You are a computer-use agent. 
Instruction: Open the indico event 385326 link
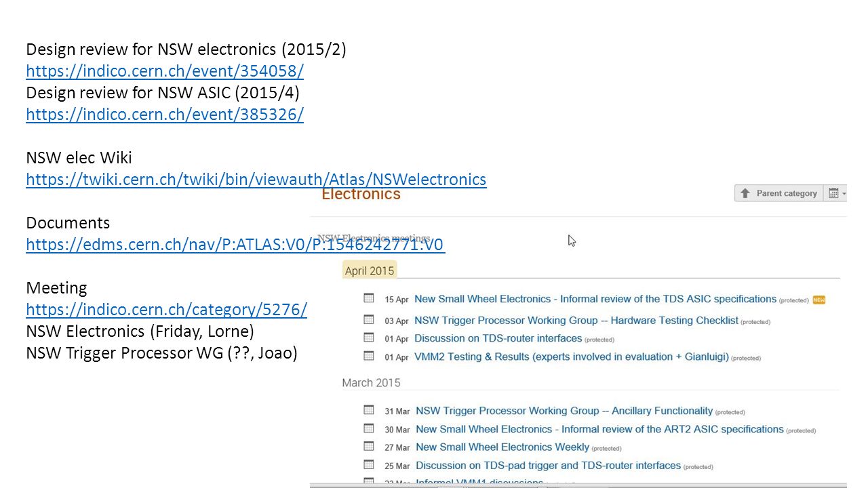(x=165, y=114)
